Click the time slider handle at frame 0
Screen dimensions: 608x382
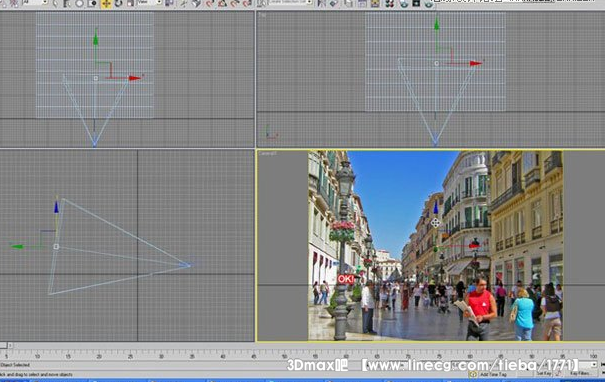point(3,345)
